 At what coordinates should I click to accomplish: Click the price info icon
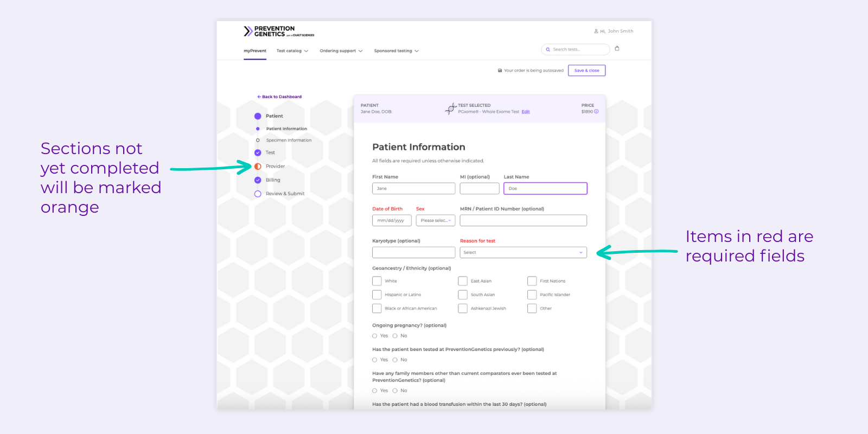click(x=596, y=112)
